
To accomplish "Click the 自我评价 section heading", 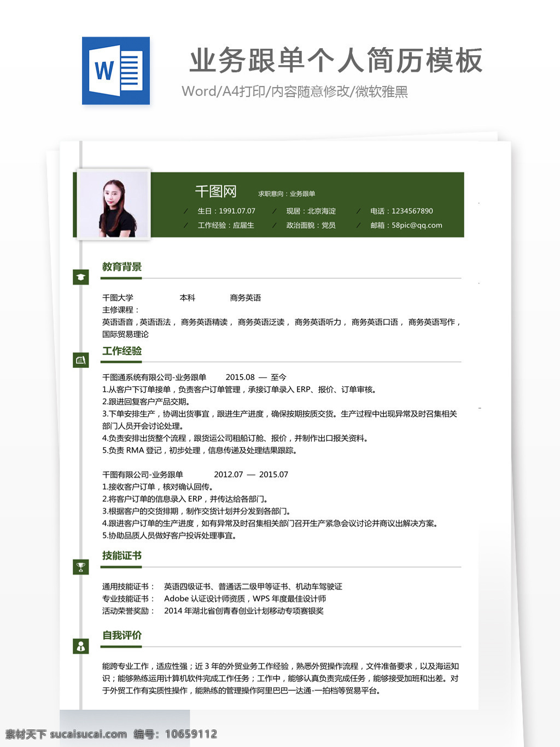I will [x=122, y=635].
